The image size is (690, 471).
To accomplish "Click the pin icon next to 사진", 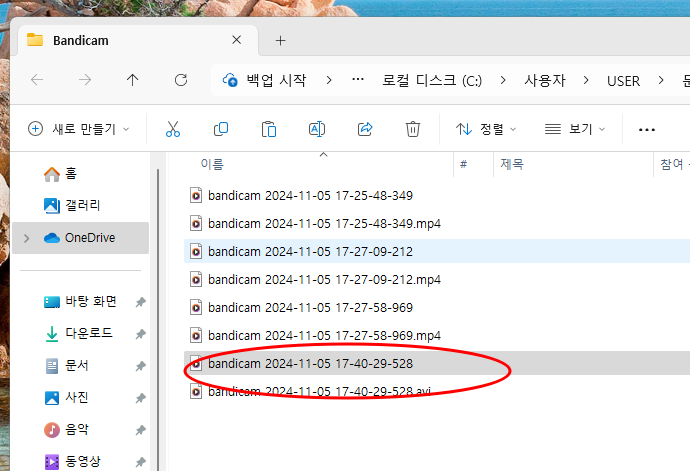I will coord(140,398).
